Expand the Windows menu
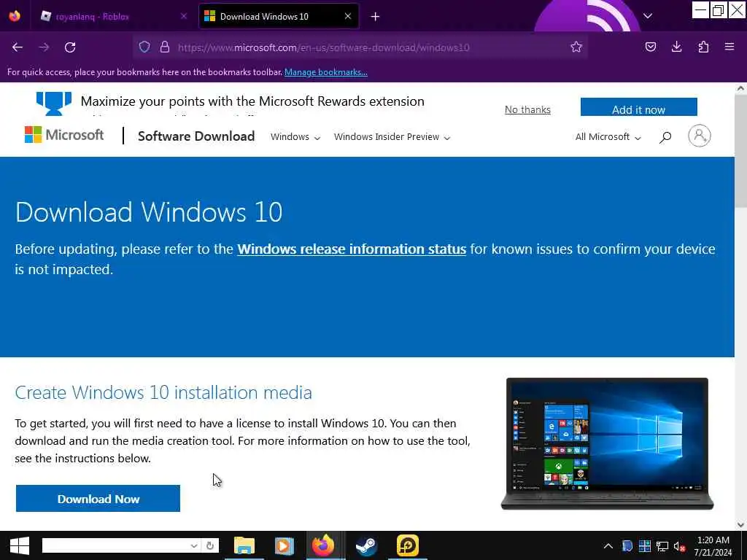Screen dimensions: 747x560 click(x=295, y=137)
